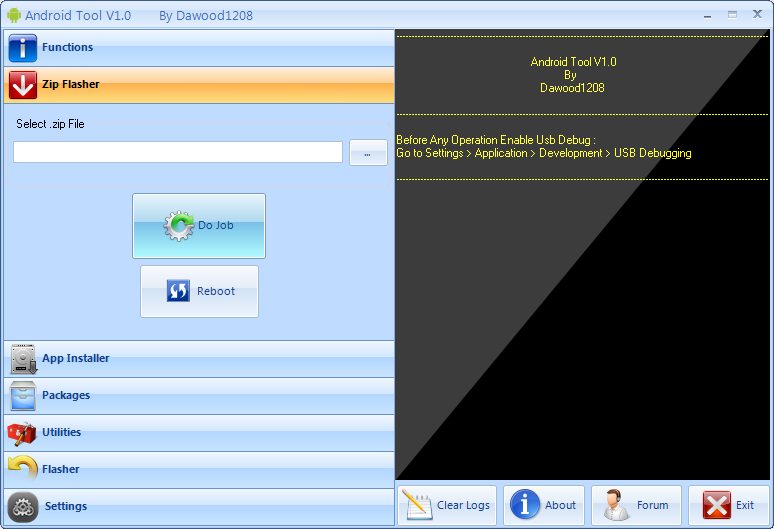Open the Forum link button
The width and height of the screenshot is (774, 529).
tap(636, 505)
